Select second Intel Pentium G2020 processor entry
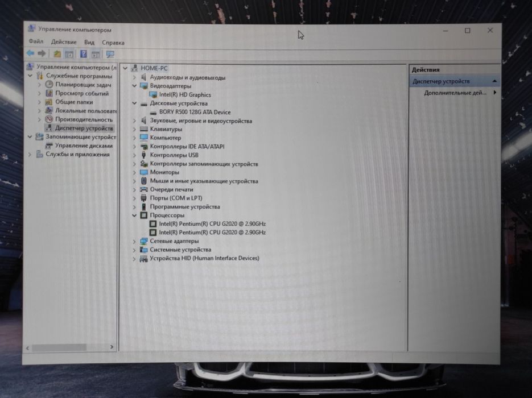 [x=212, y=233]
